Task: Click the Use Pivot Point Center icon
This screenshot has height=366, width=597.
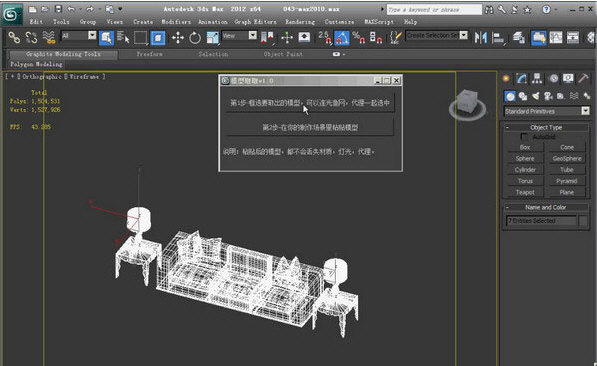Action: point(267,37)
